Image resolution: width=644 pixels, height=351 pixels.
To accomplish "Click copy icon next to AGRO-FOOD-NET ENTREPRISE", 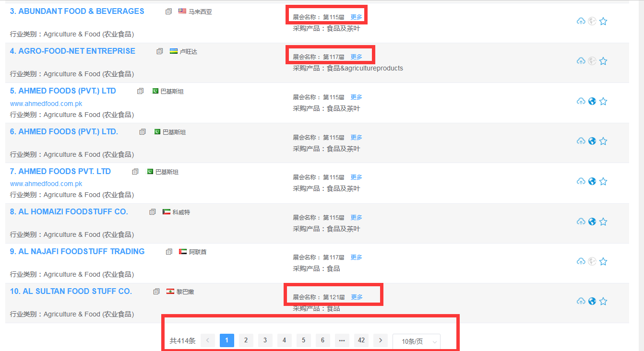I will coord(160,51).
